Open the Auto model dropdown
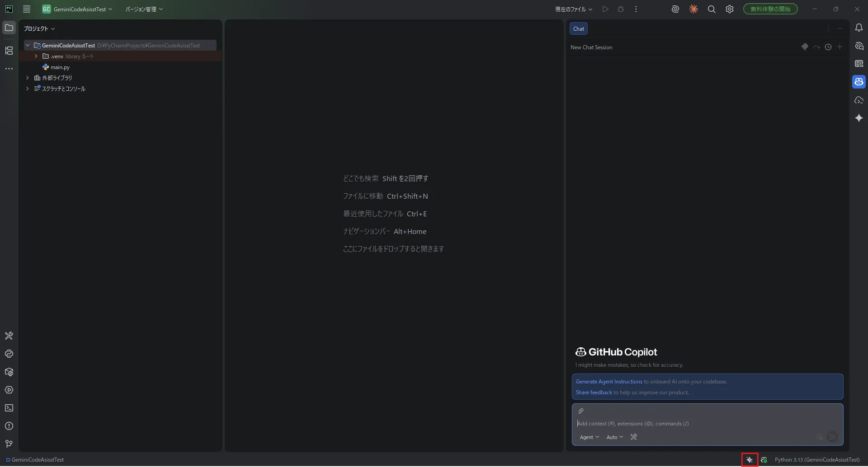Image resolution: width=868 pixels, height=467 pixels. pyautogui.click(x=615, y=437)
